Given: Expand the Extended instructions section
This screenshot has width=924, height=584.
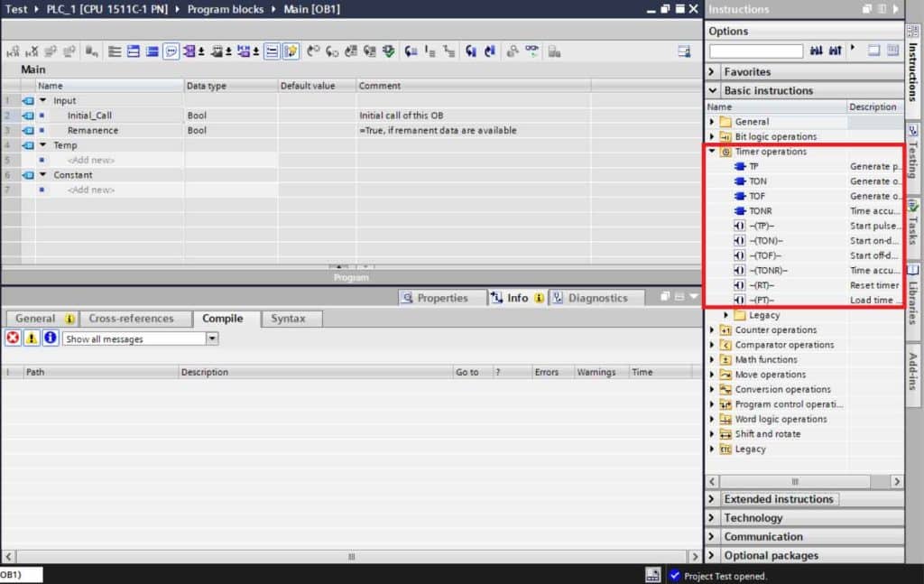Looking at the screenshot, I should click(712, 499).
